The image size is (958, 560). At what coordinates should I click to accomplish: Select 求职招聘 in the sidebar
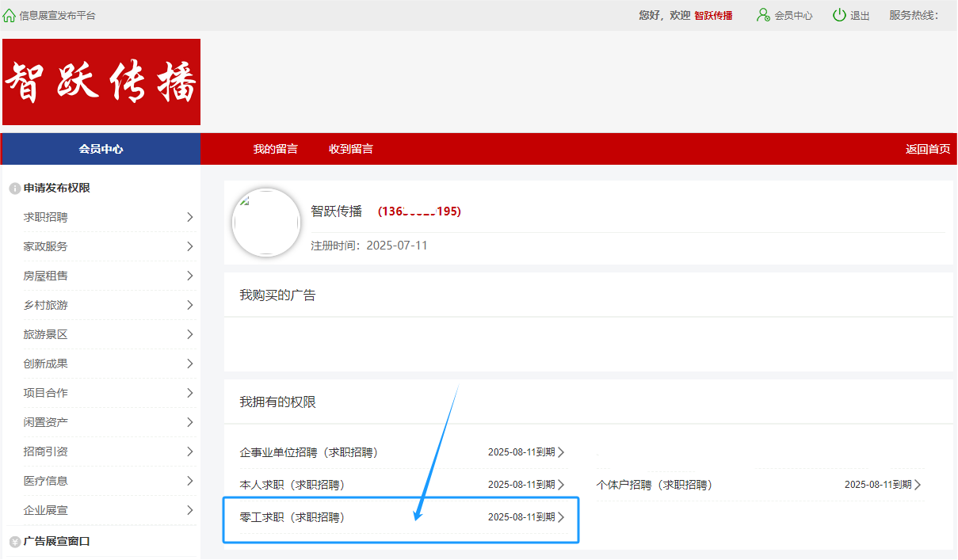(46, 217)
